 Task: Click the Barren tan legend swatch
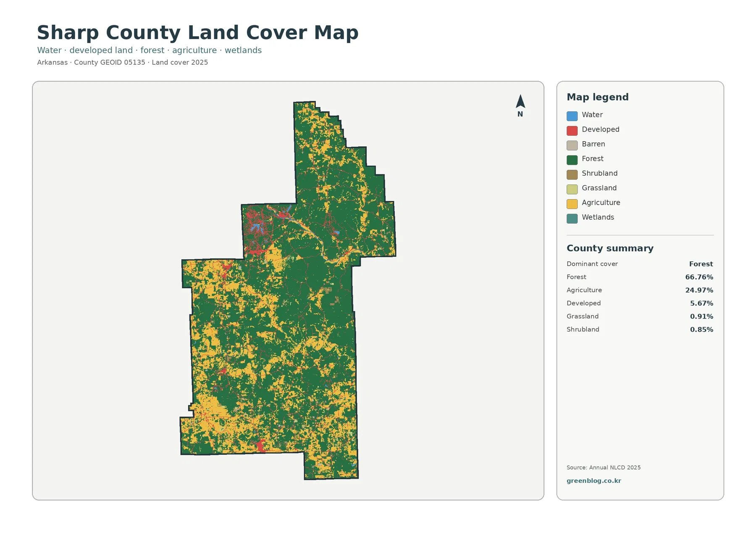pos(572,145)
